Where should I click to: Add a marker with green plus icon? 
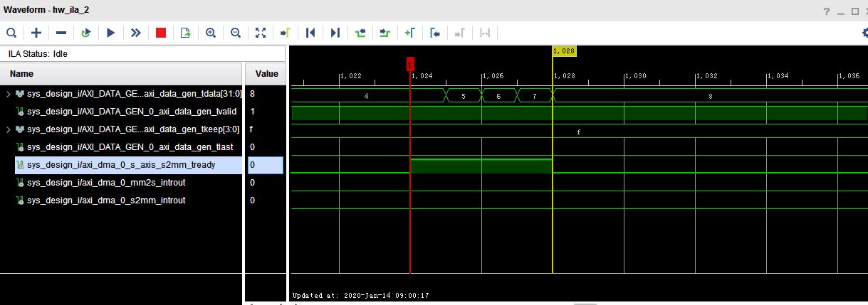pyautogui.click(x=410, y=33)
